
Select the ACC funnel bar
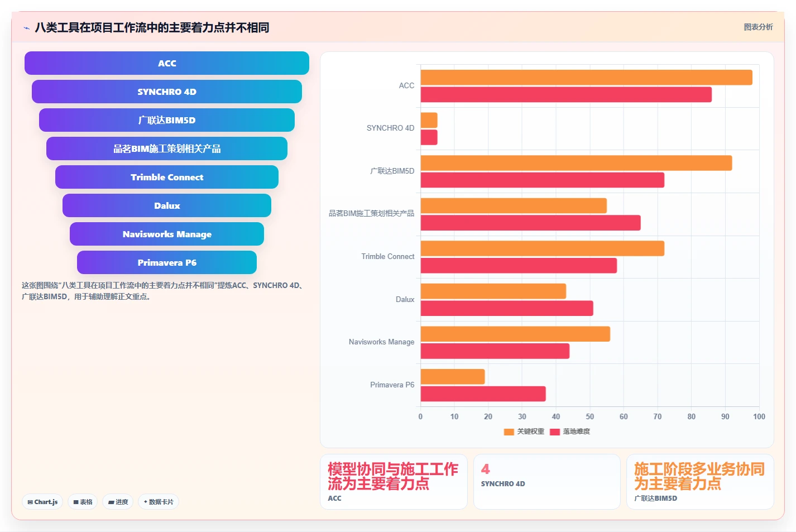[167, 63]
